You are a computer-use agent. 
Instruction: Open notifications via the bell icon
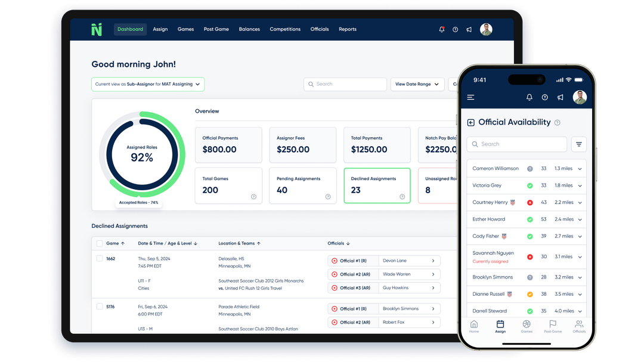click(x=441, y=29)
